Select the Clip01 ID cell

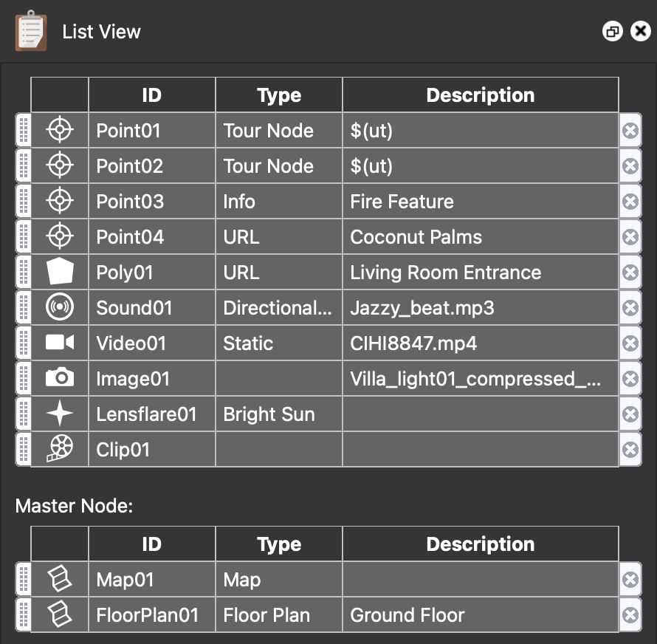tap(151, 449)
